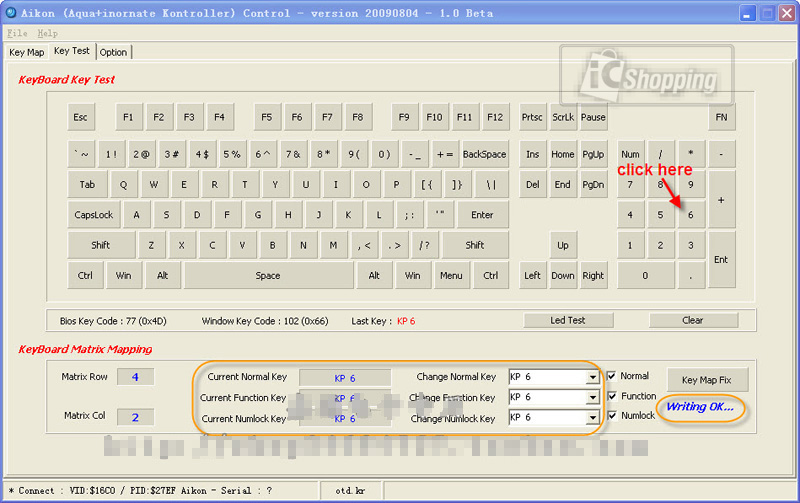
Task: Click the CapsLock key
Action: tap(94, 215)
